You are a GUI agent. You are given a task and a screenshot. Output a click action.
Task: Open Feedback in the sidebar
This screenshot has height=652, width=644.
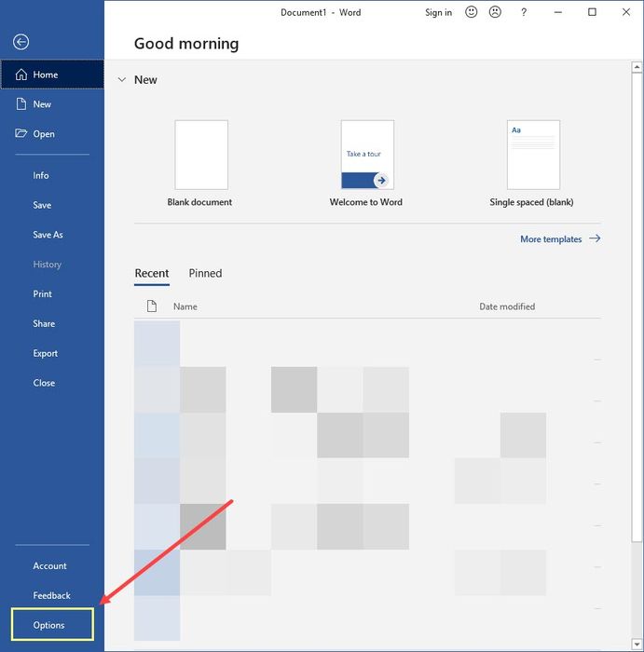[51, 595]
